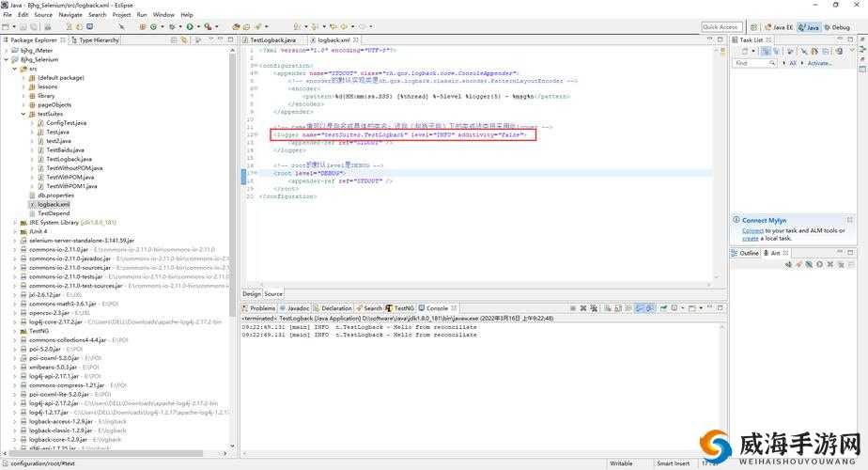
Task: Select TestWithPOM1.java in Package Explorer
Action: (71, 186)
